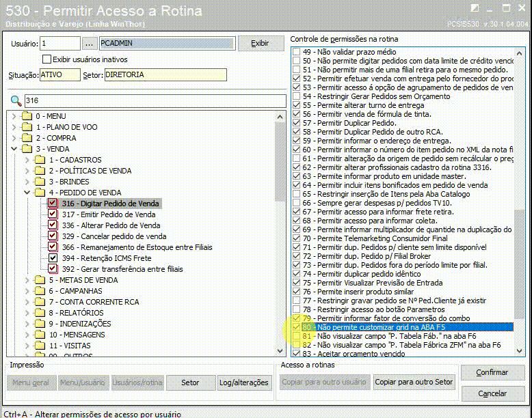Click the 0 - MENU folder icon

(x=27, y=116)
